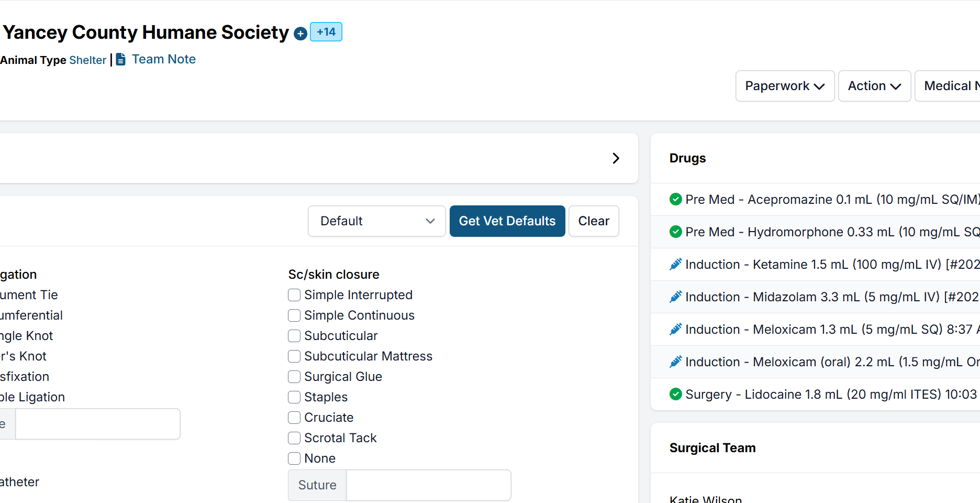Check the Surgical Glue option
The height and width of the screenshot is (503, 980).
[x=294, y=376]
